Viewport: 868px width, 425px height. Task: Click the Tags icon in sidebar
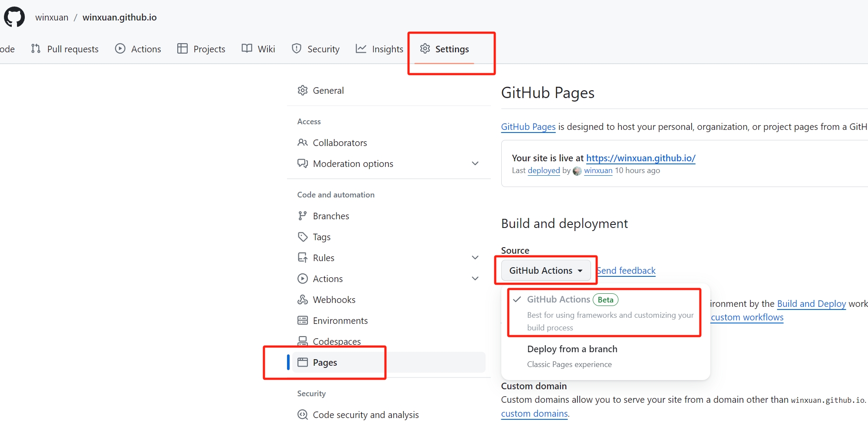point(303,237)
